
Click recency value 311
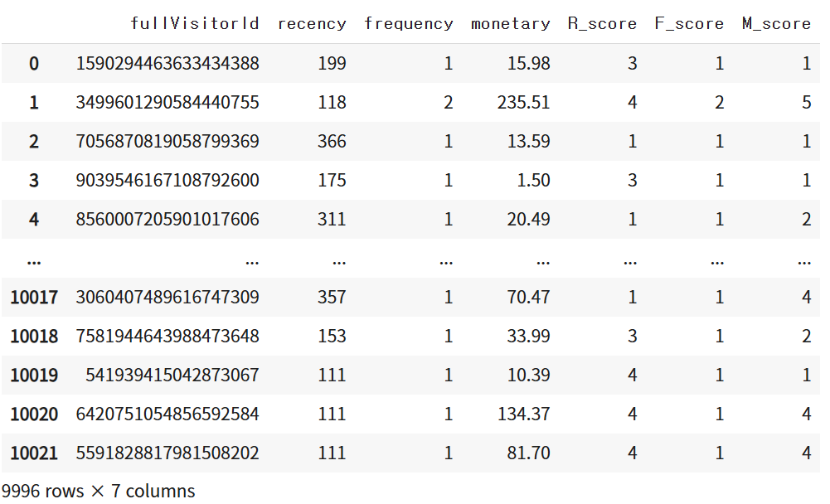(332, 219)
